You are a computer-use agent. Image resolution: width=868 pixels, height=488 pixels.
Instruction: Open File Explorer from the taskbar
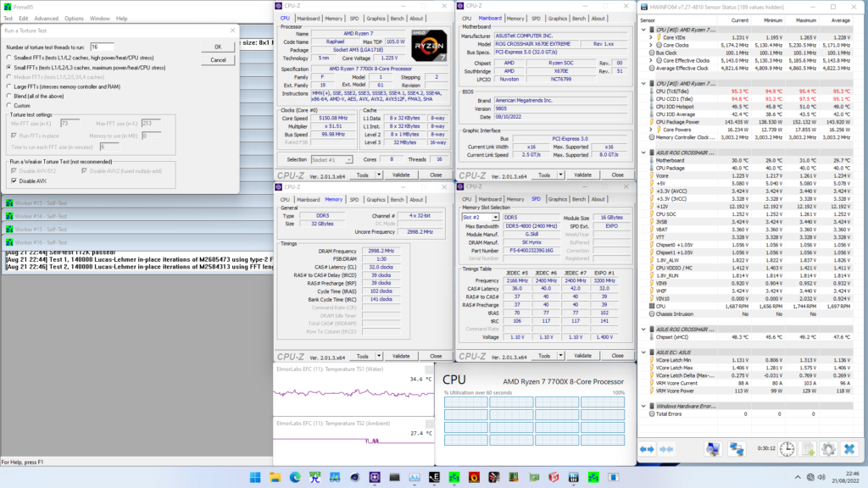[x=275, y=478]
